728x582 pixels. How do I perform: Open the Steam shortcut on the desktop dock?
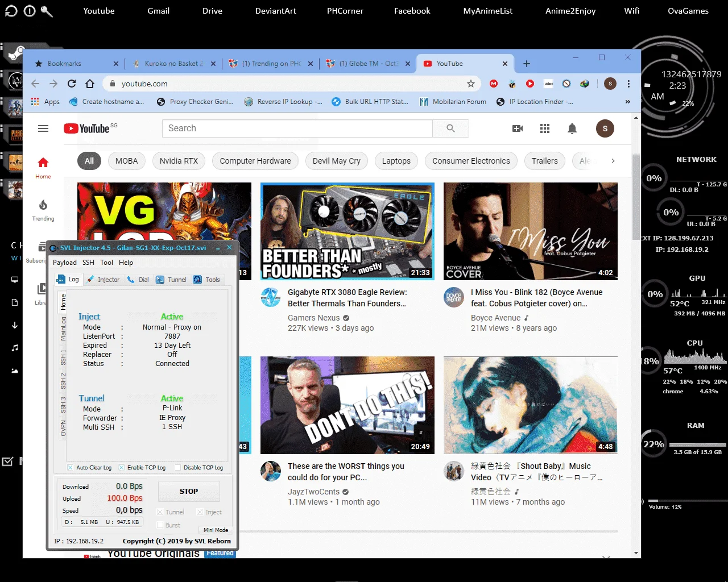pyautogui.click(x=14, y=54)
